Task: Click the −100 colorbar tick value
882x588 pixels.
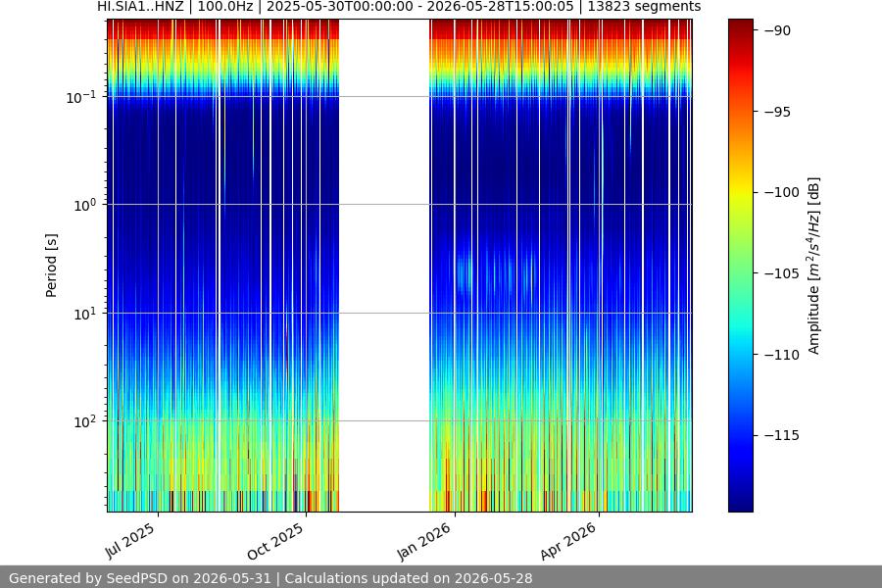Action: (782, 192)
